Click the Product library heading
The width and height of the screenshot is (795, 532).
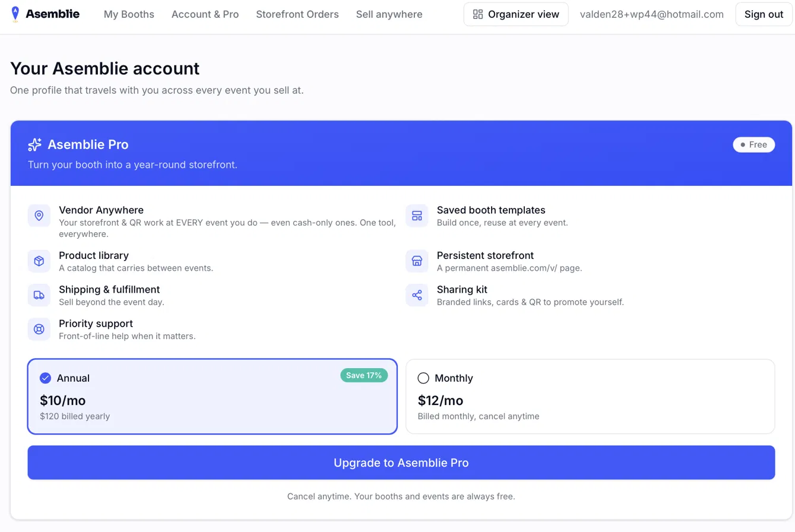click(x=94, y=255)
